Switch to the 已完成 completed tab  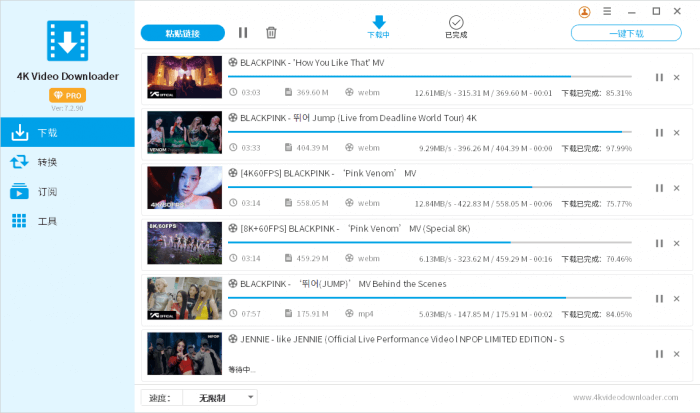click(456, 27)
